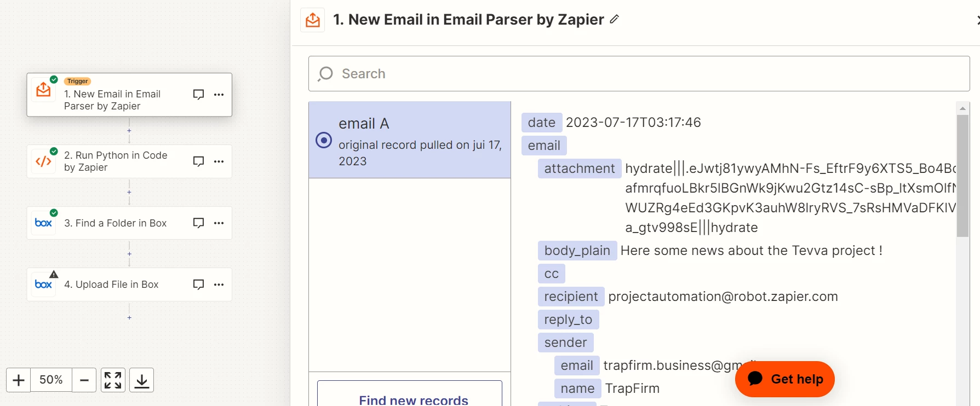Click the scrollbar up arrow
The width and height of the screenshot is (980, 406).
coord(962,108)
